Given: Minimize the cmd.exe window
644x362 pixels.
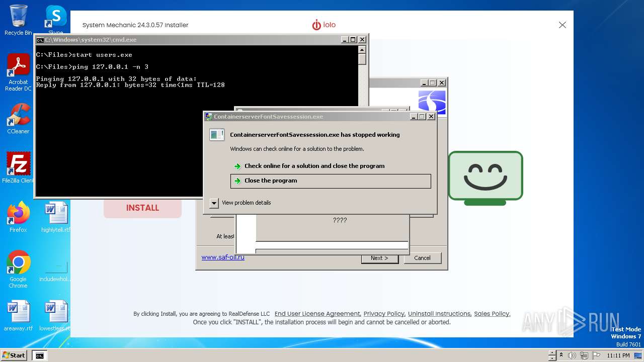Looking at the screenshot, I should 345,40.
